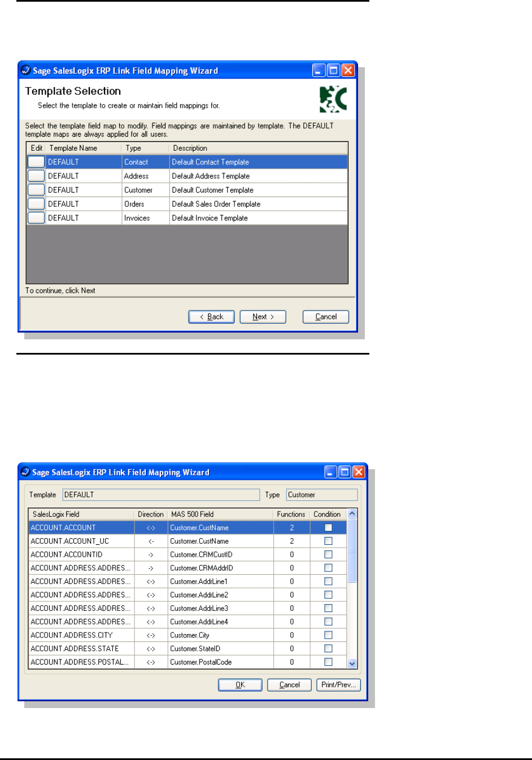Image resolution: width=532 pixels, height=760 pixels.
Task: Click the Next button in Template Selection
Action: tap(263, 317)
